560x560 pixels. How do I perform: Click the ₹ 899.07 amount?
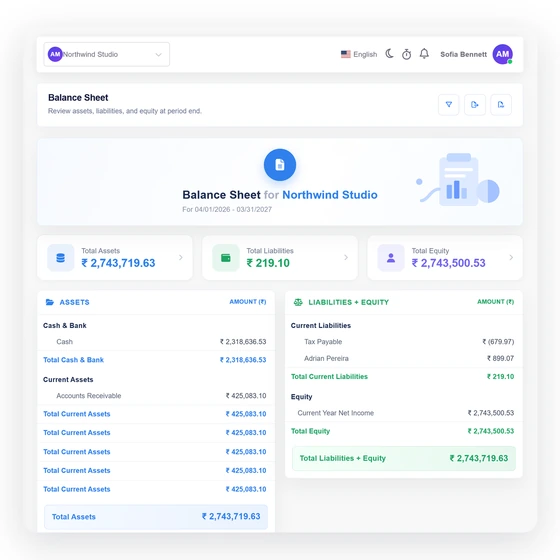pyautogui.click(x=500, y=358)
